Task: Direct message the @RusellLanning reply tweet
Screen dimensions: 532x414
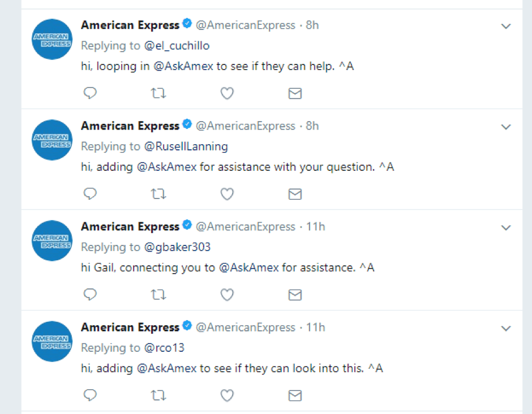Action: [x=295, y=194]
